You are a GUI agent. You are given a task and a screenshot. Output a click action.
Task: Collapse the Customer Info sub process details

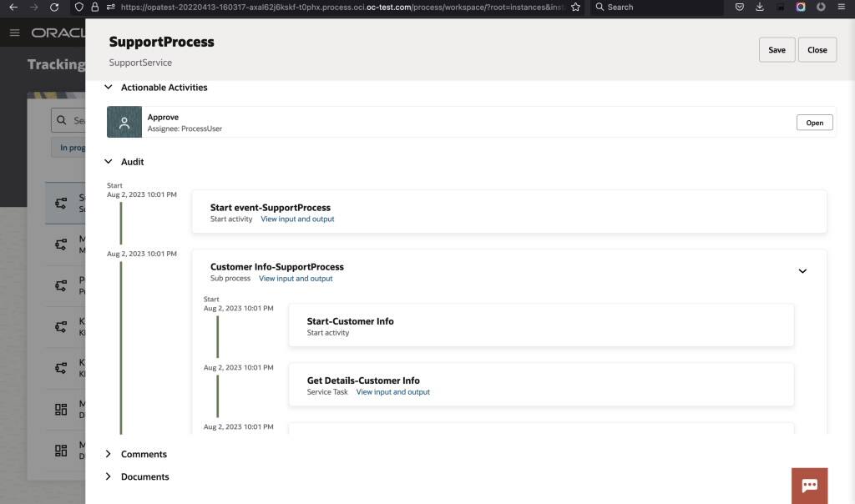tap(802, 271)
